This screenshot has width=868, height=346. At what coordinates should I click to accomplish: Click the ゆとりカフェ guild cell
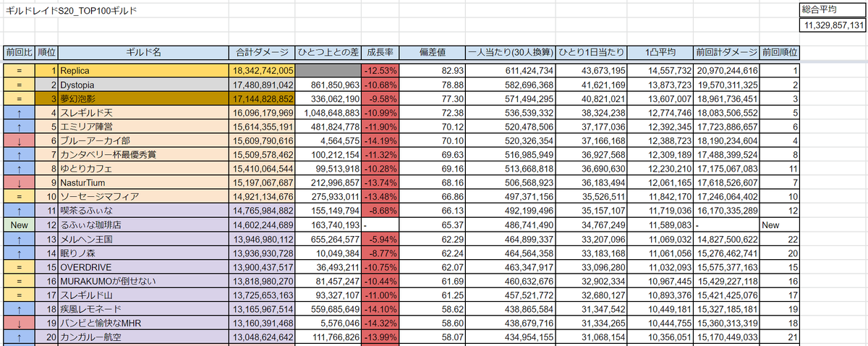click(x=144, y=169)
